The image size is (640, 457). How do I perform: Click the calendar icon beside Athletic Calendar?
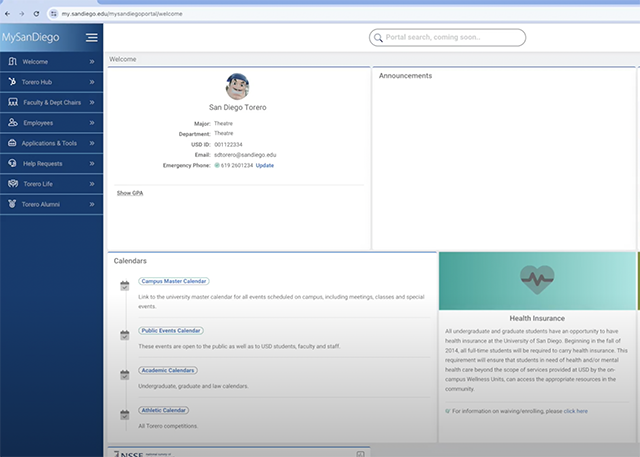pos(124,415)
